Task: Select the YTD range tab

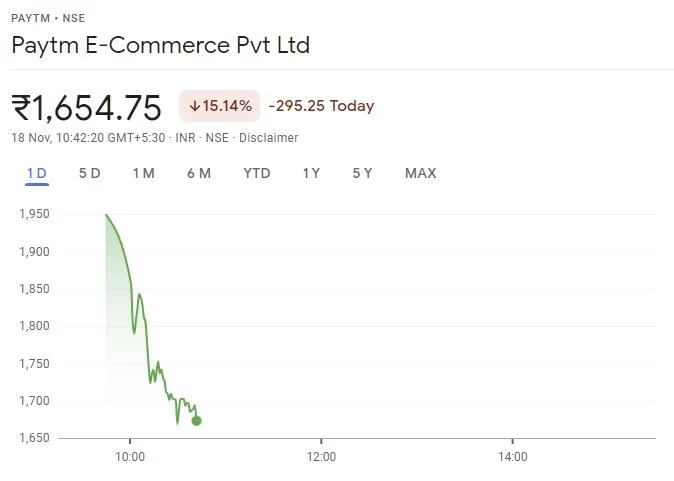Action: pyautogui.click(x=257, y=173)
